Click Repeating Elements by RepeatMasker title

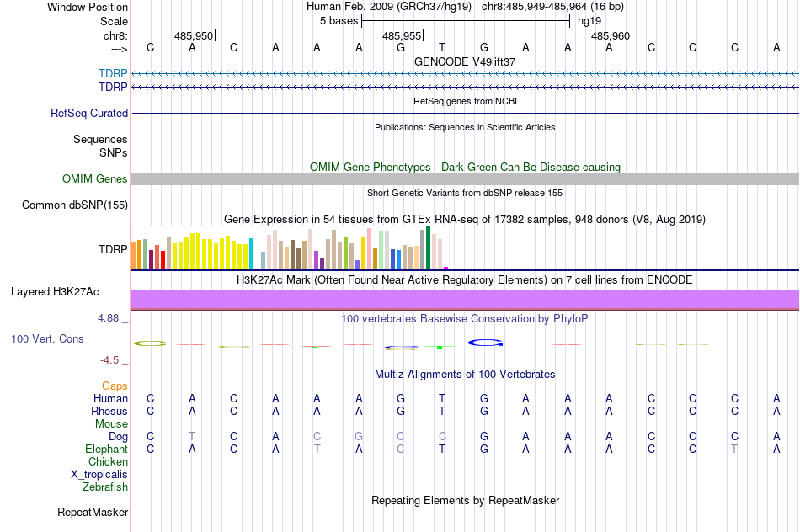pos(466,500)
